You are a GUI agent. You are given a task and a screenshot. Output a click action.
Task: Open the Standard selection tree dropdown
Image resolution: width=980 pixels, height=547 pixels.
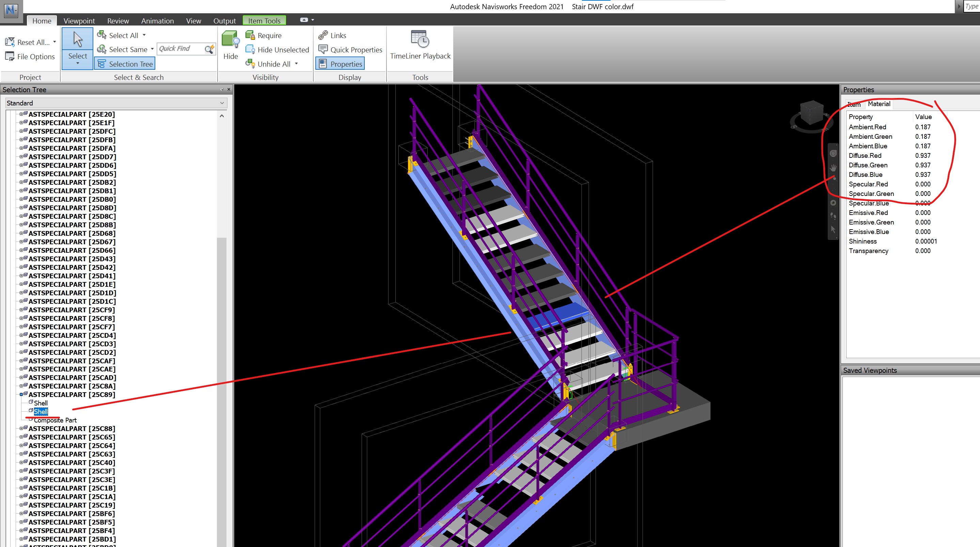[x=222, y=103]
